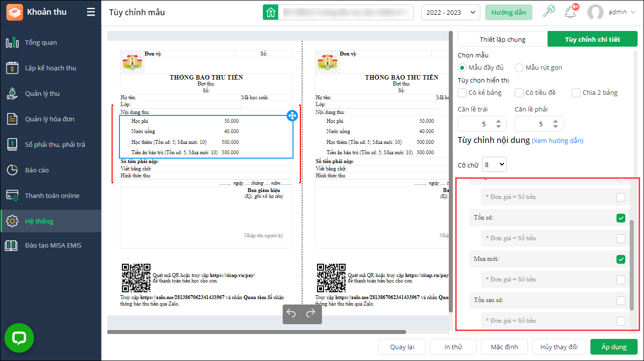This screenshot has height=361, width=644.
Task: Click "Nhập tên người ký" on left receipt
Action: point(263,236)
